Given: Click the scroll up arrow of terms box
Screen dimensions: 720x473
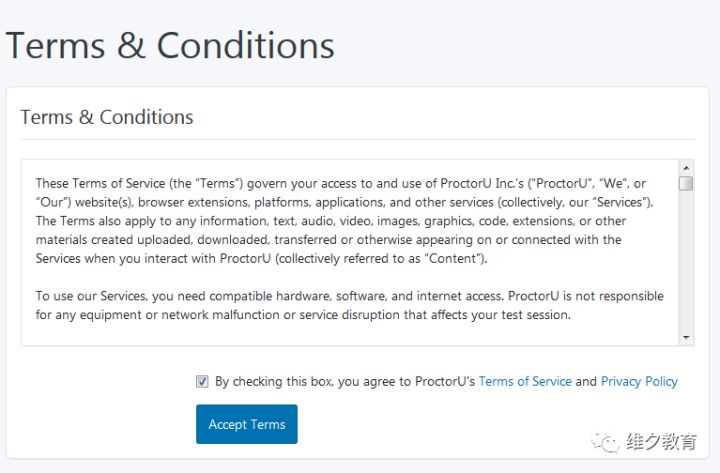Looking at the screenshot, I should pyautogui.click(x=686, y=168).
